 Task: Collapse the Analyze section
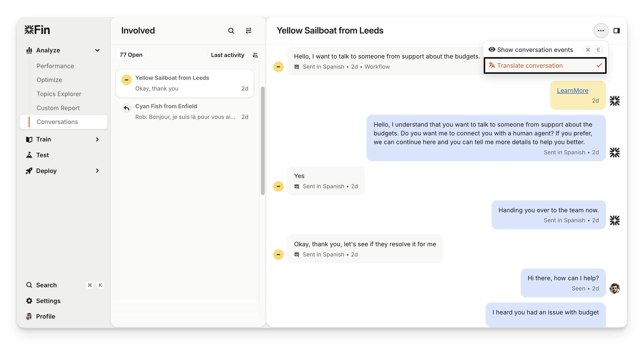tap(97, 50)
